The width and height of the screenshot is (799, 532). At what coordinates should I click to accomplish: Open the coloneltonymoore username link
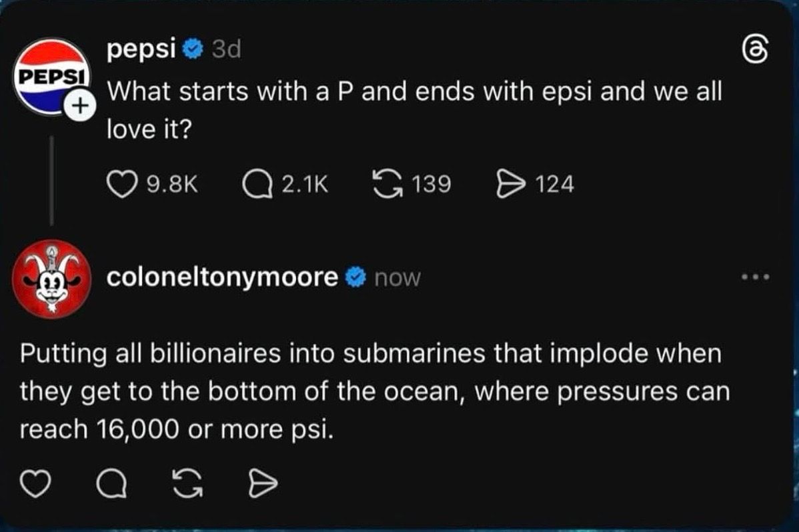tap(222, 277)
